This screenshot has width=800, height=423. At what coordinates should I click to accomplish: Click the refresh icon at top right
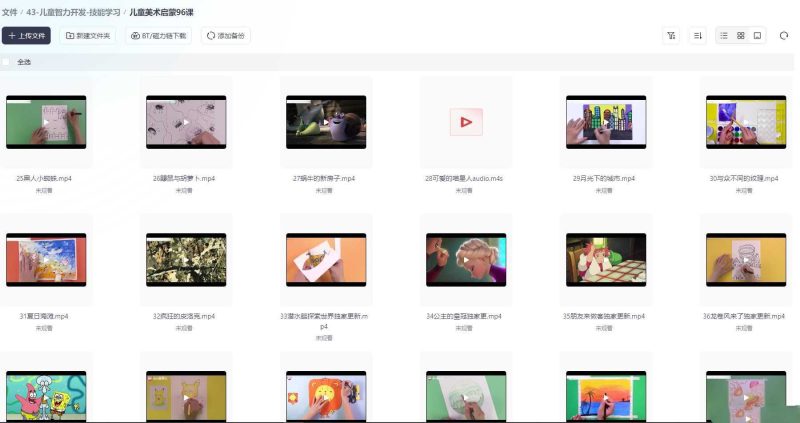pos(785,35)
